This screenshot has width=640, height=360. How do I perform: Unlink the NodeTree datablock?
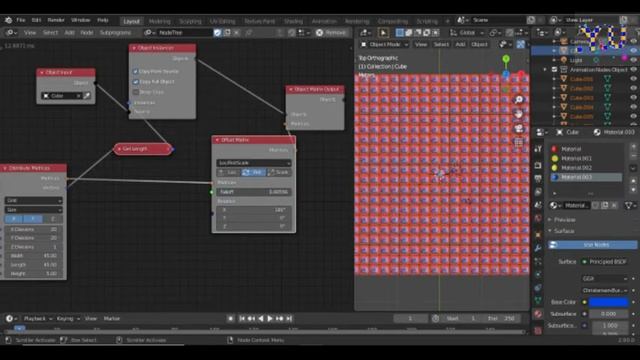237,33
